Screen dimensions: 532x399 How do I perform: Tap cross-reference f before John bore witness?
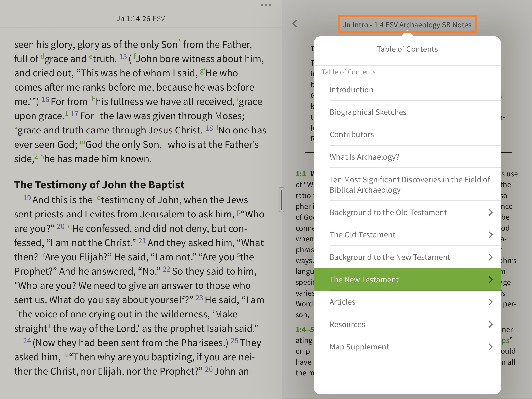click(x=135, y=56)
